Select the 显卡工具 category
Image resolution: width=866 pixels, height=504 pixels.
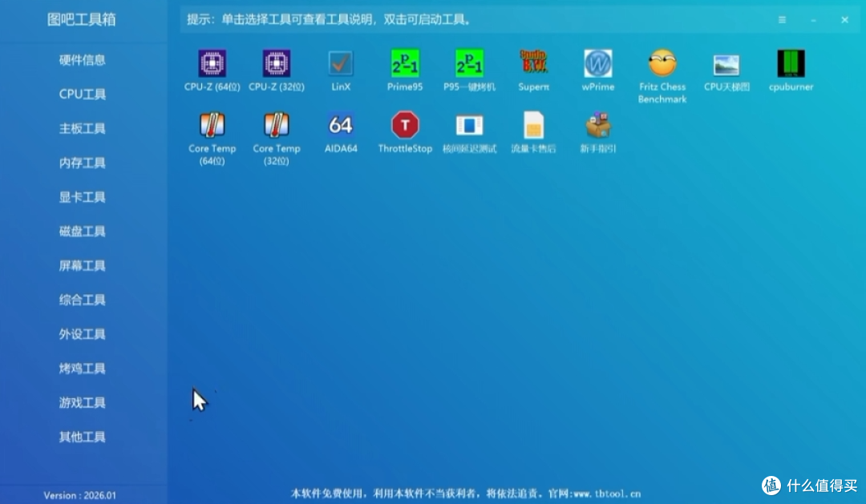point(83,197)
